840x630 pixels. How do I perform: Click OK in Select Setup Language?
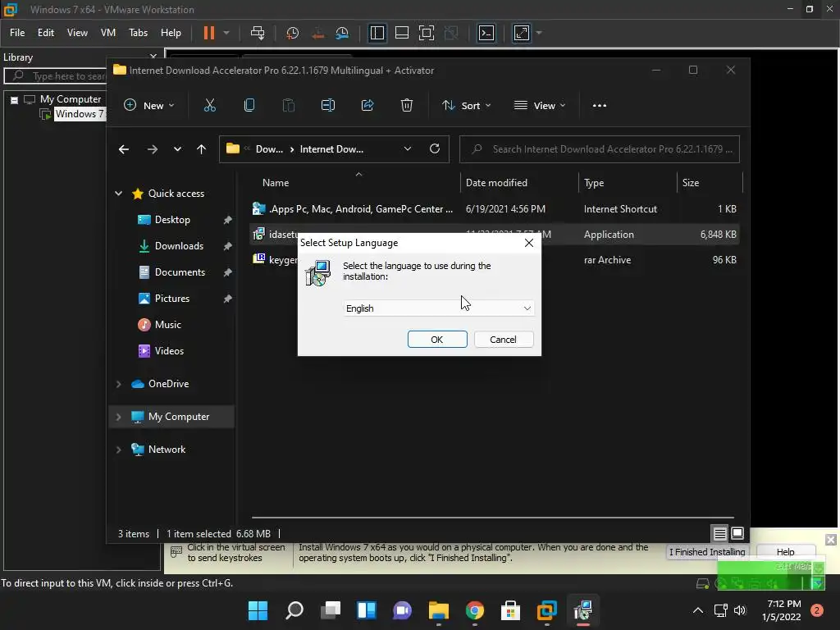tap(437, 339)
